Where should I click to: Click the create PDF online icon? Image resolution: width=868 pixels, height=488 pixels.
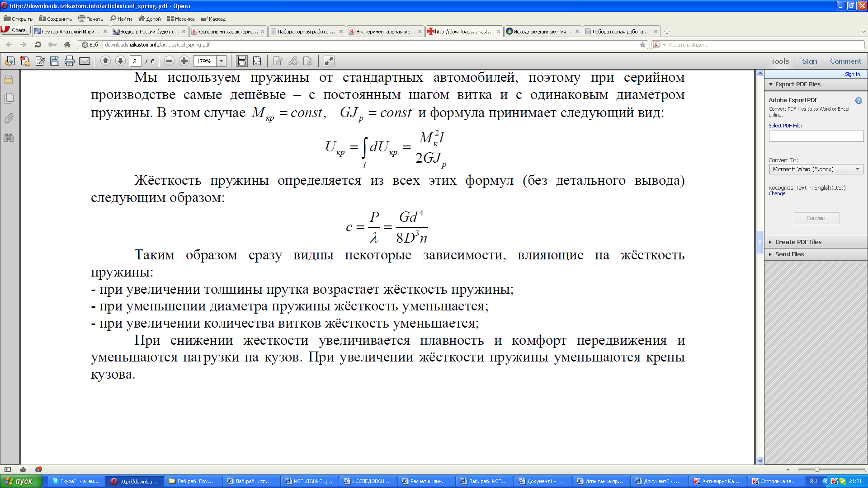[25, 61]
